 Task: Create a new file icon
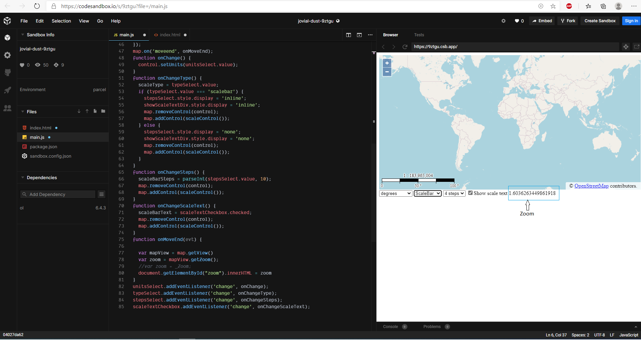95,111
